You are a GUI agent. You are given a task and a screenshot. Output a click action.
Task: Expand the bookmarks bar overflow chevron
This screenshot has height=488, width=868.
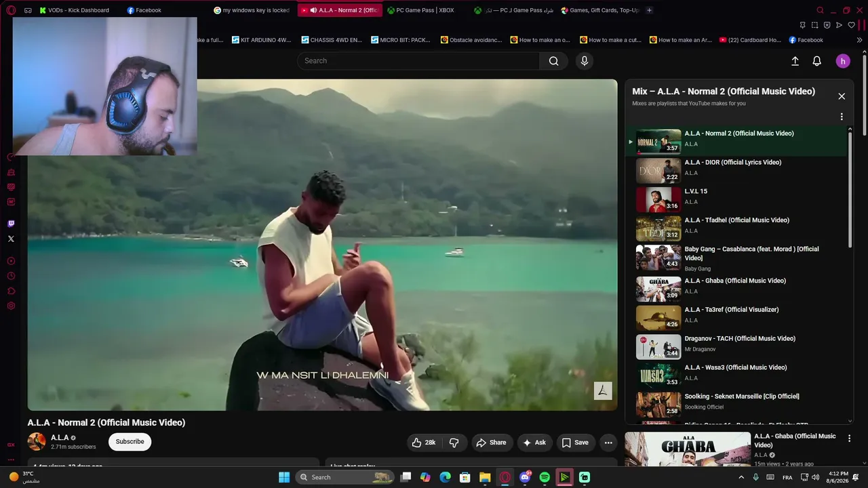coord(860,40)
